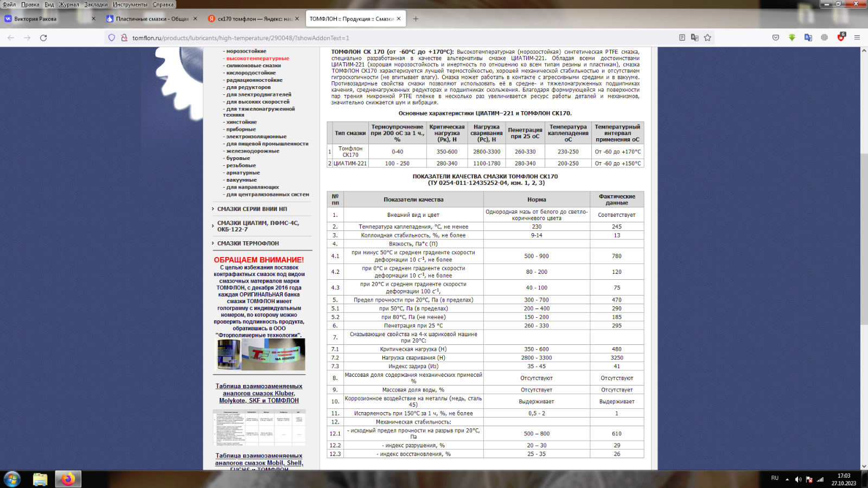
Task: Reload the current page
Action: point(43,37)
